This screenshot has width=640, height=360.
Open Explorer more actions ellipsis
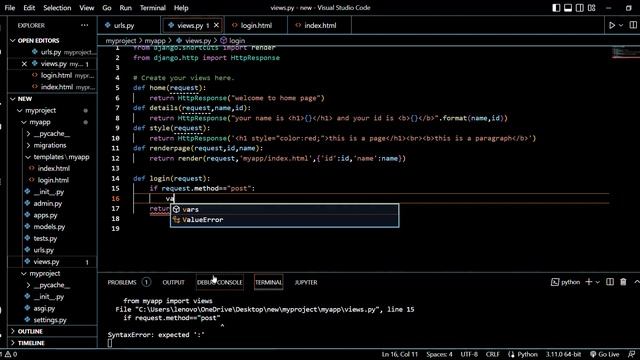coord(84,25)
